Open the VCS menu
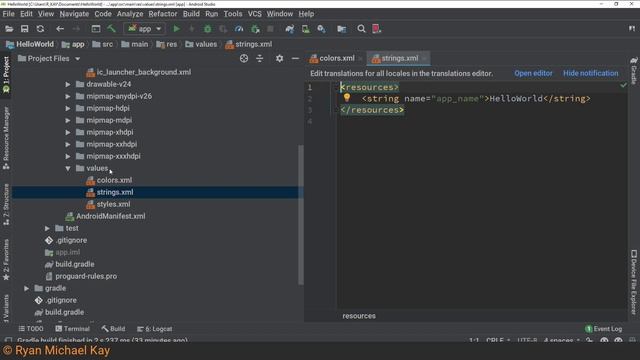Image resolution: width=640 pixels, height=360 pixels. (x=255, y=14)
